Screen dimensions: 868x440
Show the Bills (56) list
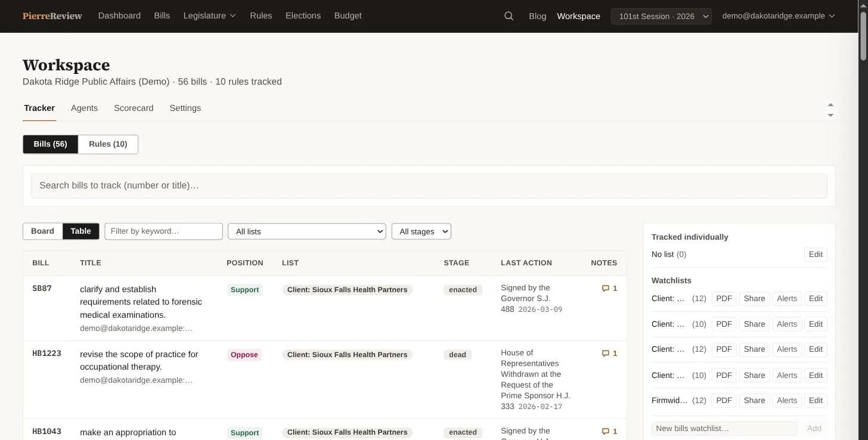pos(50,144)
